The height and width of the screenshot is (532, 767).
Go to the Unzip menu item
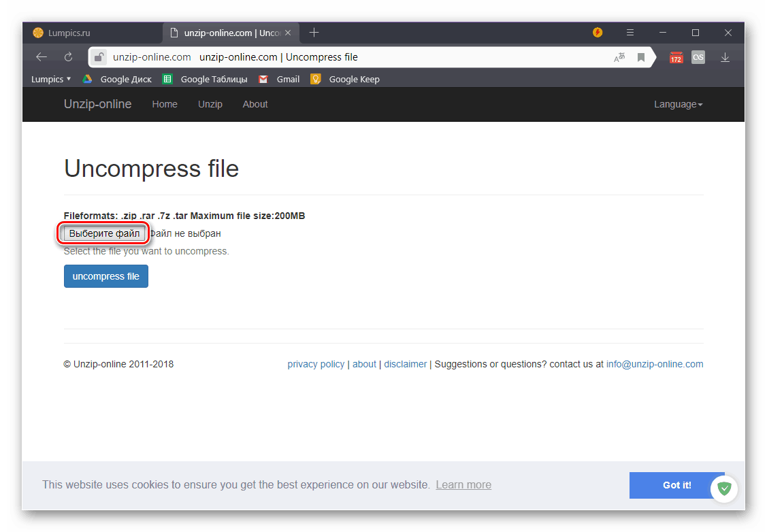[x=210, y=104]
